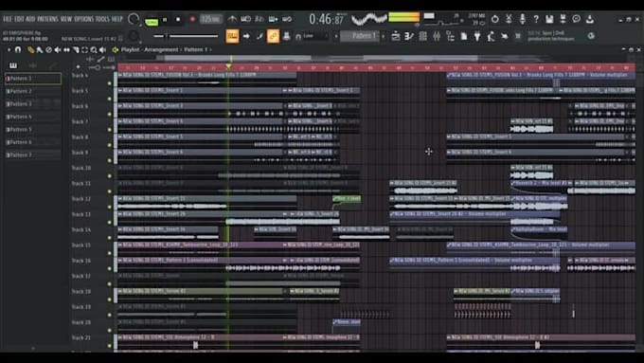Mute Track 10 using its green switch

pyautogui.click(x=109, y=176)
